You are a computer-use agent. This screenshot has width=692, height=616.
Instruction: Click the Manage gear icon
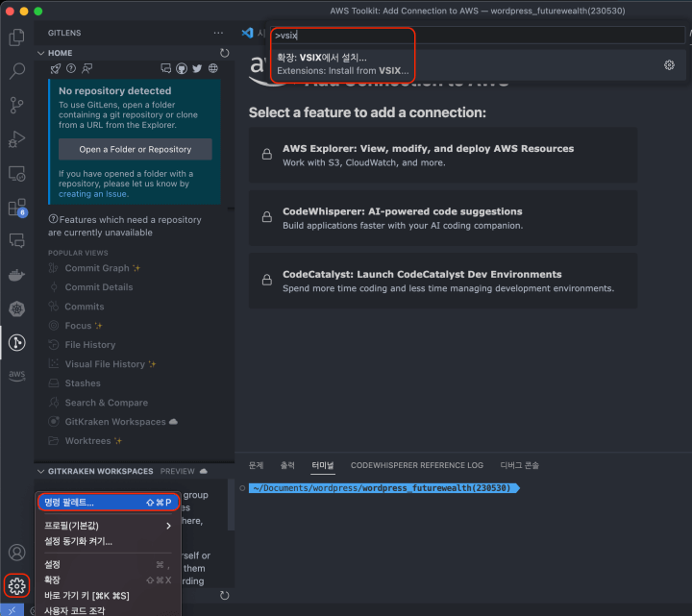(16, 586)
